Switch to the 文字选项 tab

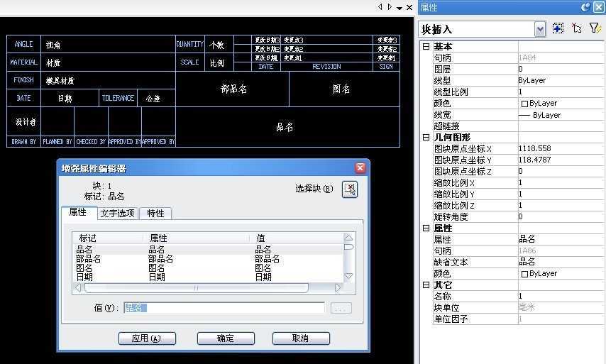coord(118,214)
